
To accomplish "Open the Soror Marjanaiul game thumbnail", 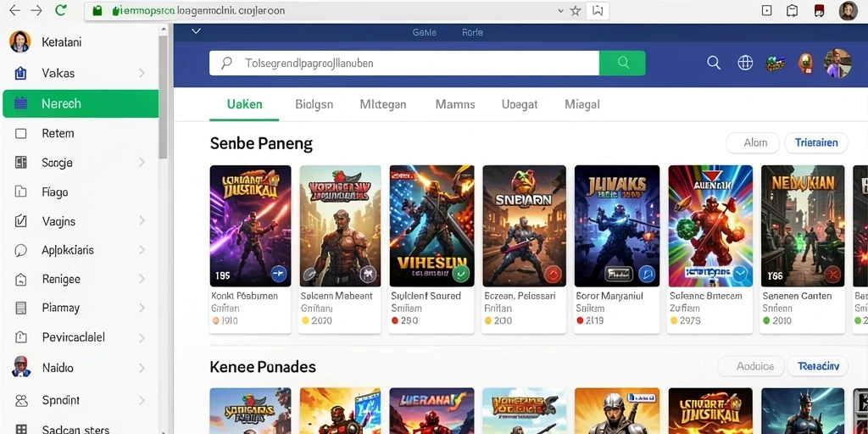I will (617, 225).
